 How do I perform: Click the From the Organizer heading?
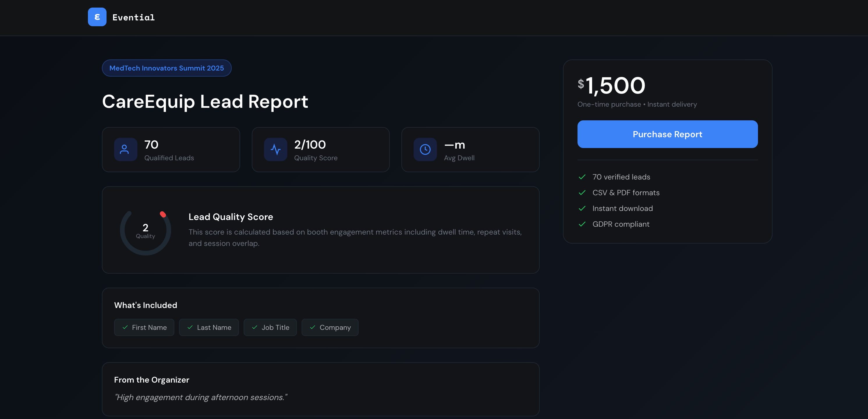click(152, 380)
